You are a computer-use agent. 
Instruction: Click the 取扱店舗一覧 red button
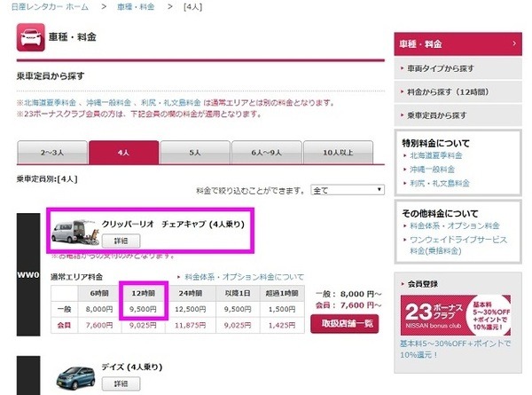coord(344,324)
